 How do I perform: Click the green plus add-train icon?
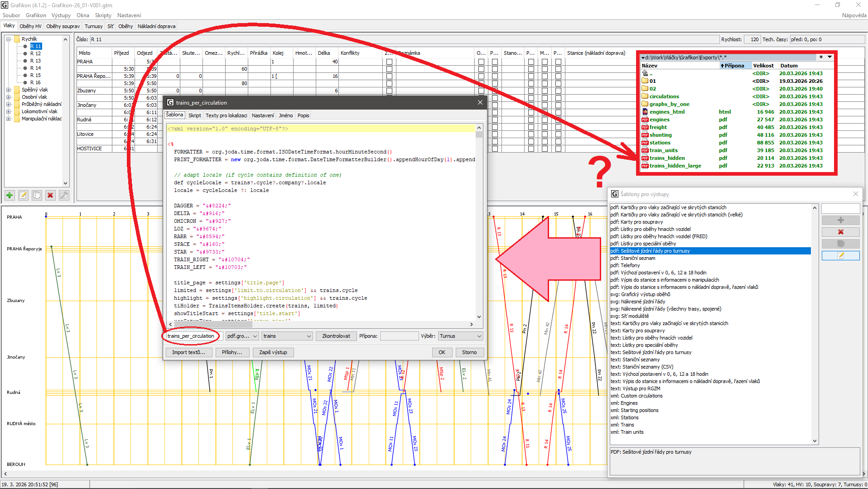point(10,195)
